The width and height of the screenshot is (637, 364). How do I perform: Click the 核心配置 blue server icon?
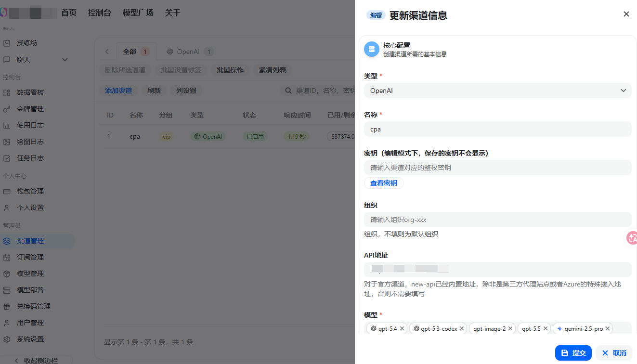(x=372, y=49)
